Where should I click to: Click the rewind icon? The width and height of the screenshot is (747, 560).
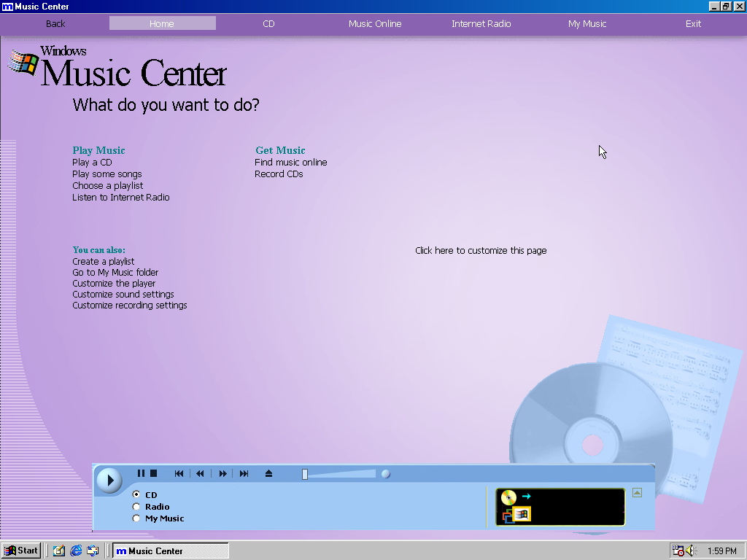pyautogui.click(x=200, y=474)
